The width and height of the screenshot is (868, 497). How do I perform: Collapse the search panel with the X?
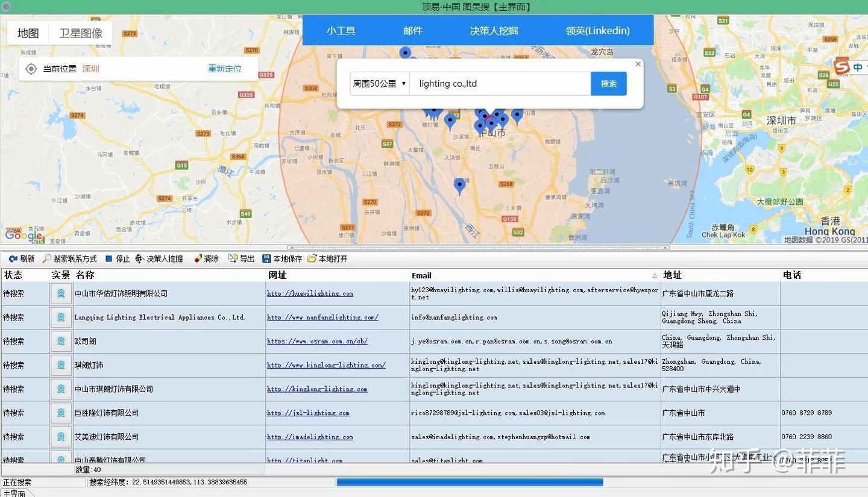point(638,64)
